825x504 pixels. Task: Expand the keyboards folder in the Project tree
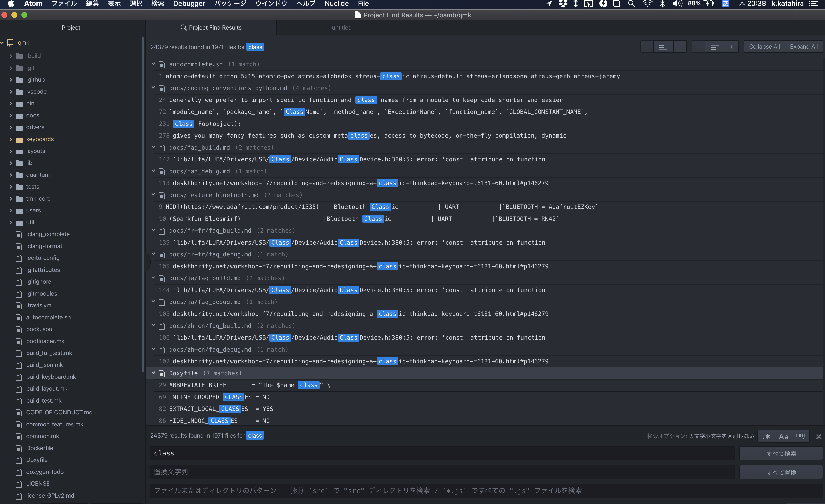10,139
